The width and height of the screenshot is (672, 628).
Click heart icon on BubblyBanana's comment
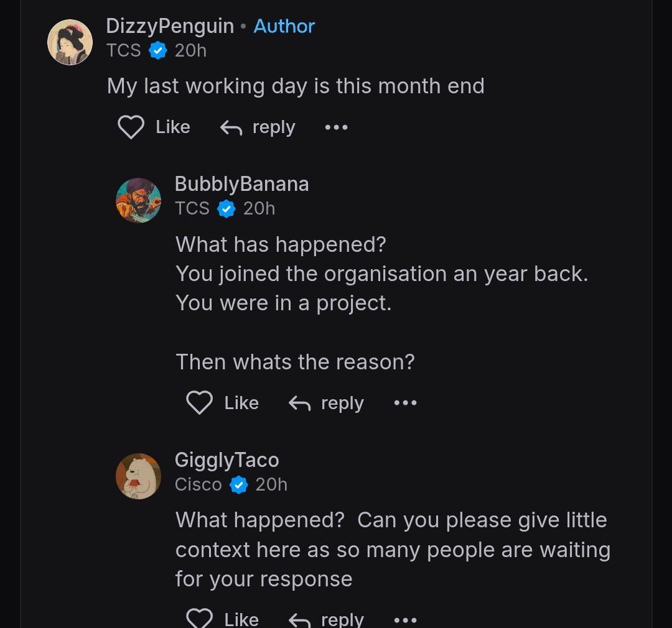coord(199,403)
